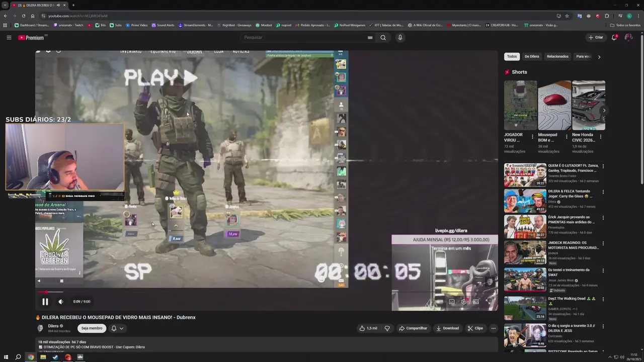Open Chrome extensions puzzle icon

(607, 16)
